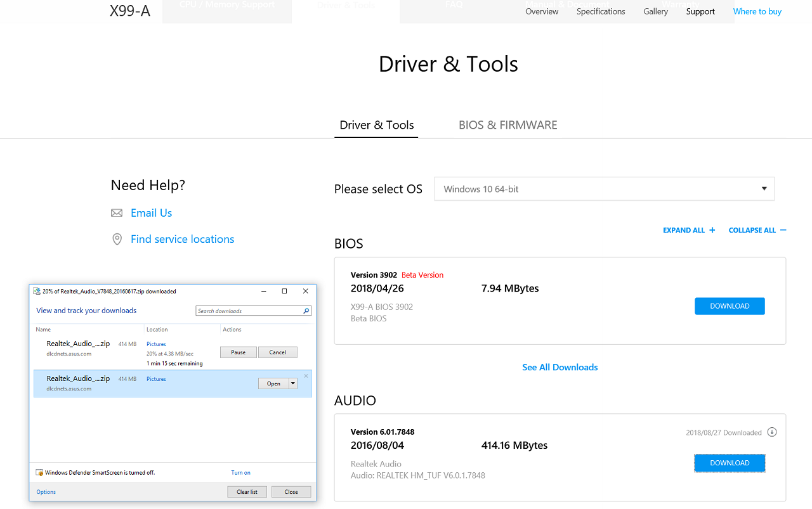Download BIOS Version 3902
Image resolution: width=812 pixels, height=509 pixels.
730,306
